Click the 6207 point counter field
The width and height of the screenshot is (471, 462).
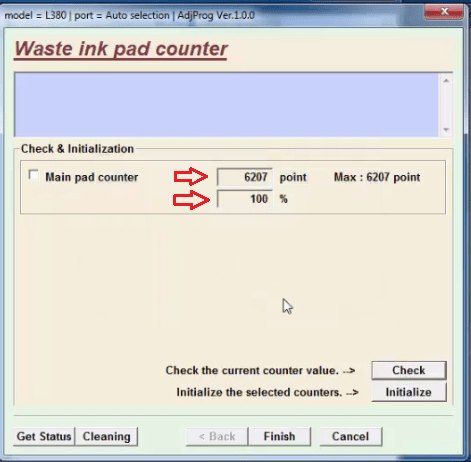[245, 177]
